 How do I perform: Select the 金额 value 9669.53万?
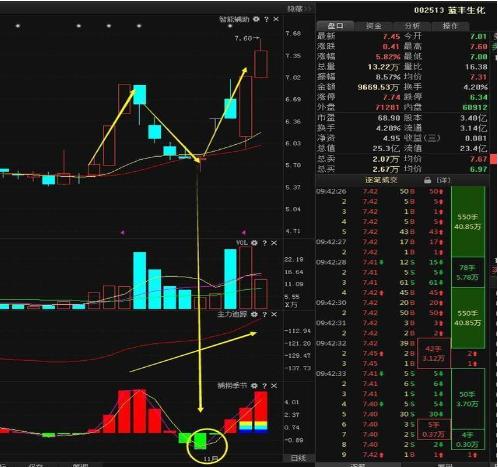point(378,87)
